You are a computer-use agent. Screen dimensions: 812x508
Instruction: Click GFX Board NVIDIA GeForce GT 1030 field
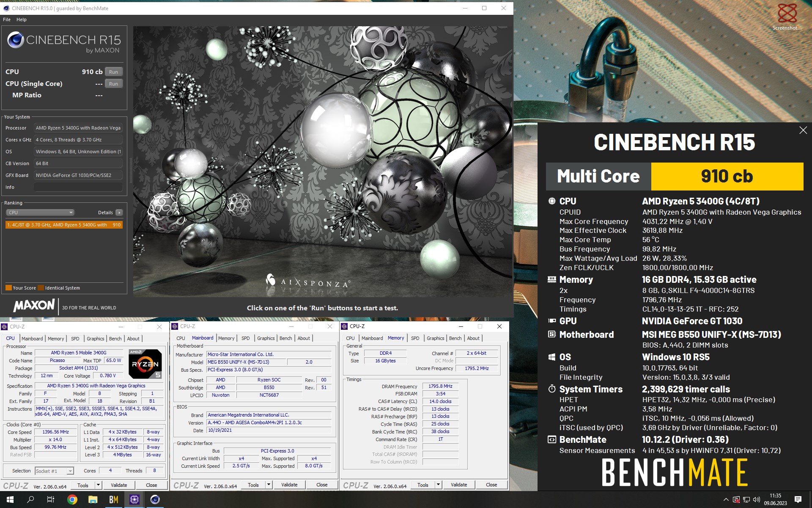[x=78, y=175]
